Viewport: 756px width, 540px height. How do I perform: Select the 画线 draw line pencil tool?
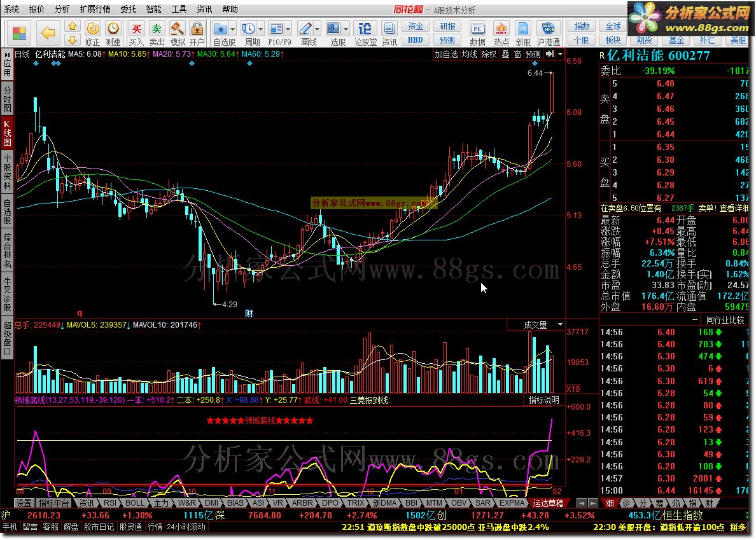(305, 33)
